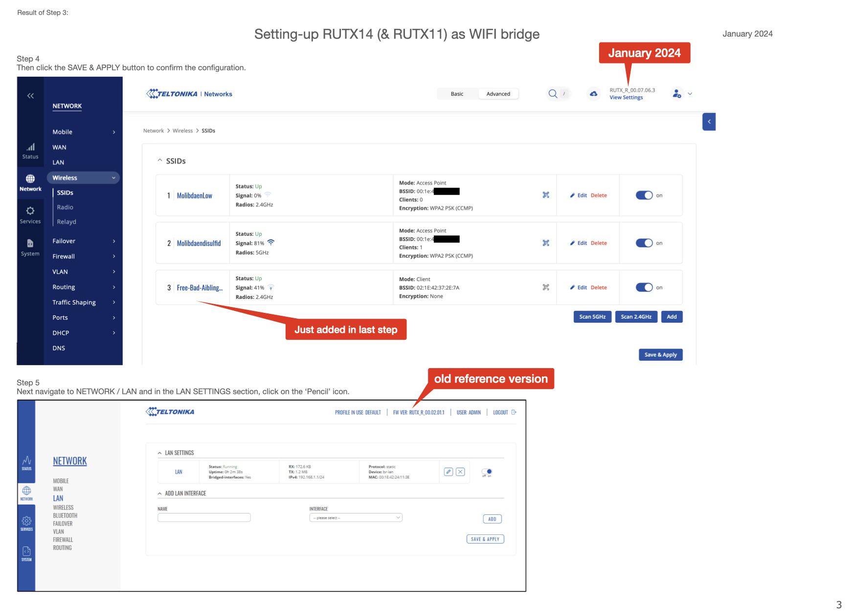Click the ADD button in old interface

pos(492,519)
